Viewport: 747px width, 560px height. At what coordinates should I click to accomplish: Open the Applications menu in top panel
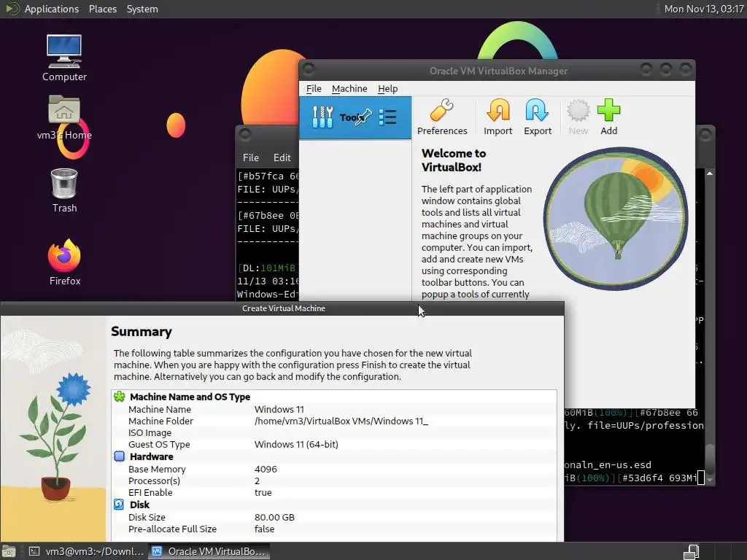52,9
